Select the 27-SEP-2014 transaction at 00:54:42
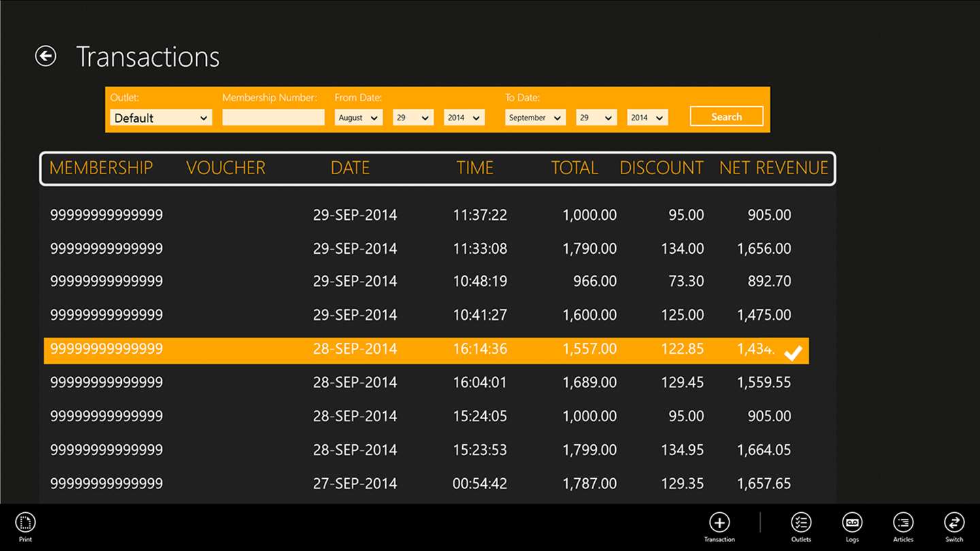Screen dimensions: 980x551 427,484
